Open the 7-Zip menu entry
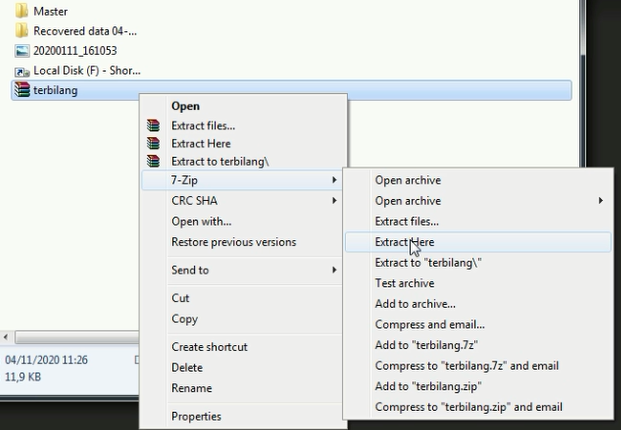Viewport: 621px width, 430px height. tap(242, 180)
